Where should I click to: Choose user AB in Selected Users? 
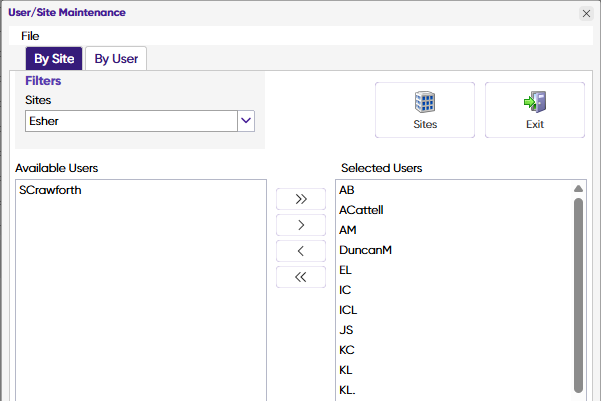(347, 190)
